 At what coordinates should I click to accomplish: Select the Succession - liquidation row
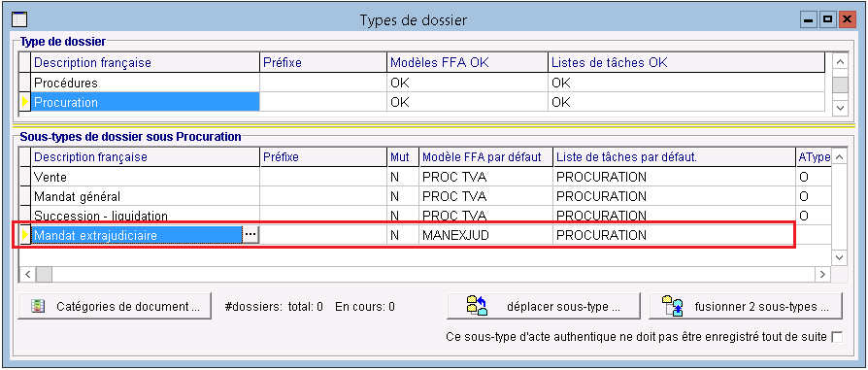pyautogui.click(x=425, y=215)
